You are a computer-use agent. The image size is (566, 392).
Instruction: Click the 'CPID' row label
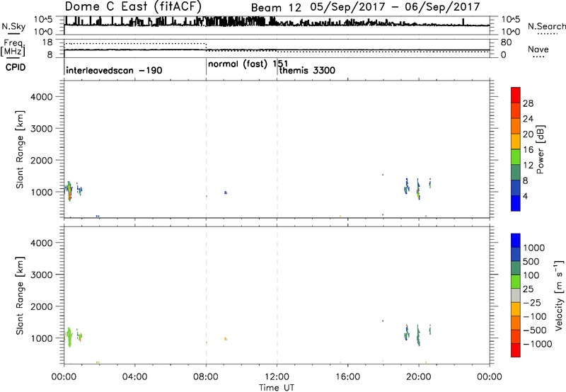pyautogui.click(x=16, y=67)
